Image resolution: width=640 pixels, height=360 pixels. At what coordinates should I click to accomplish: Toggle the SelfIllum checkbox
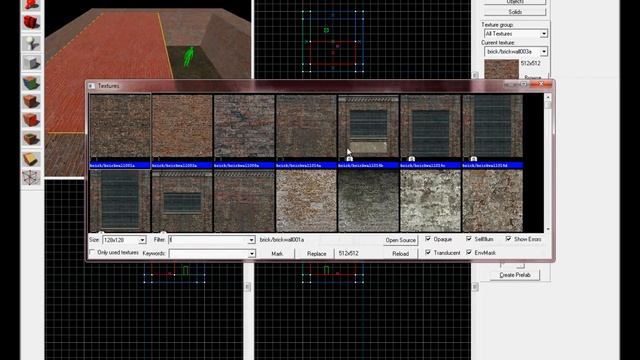click(469, 239)
